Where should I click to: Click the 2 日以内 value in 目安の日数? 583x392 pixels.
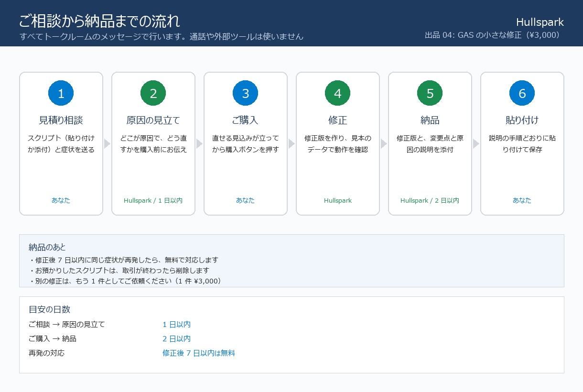coord(176,339)
